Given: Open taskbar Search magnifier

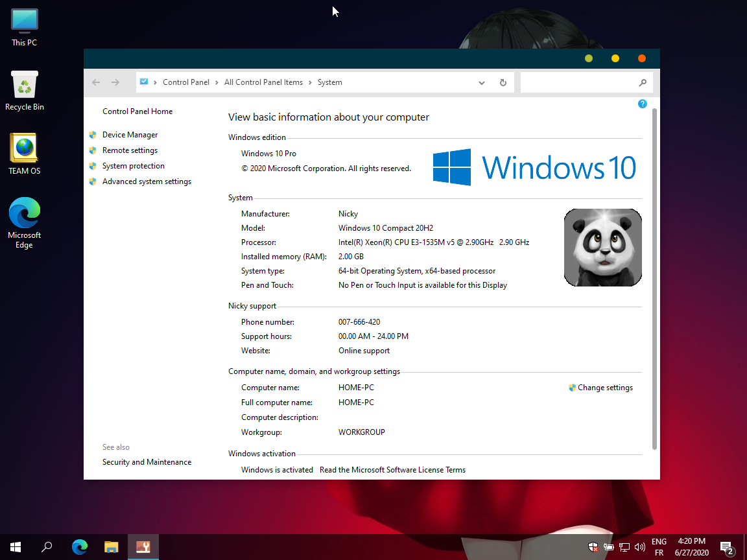Looking at the screenshot, I should (x=47, y=546).
